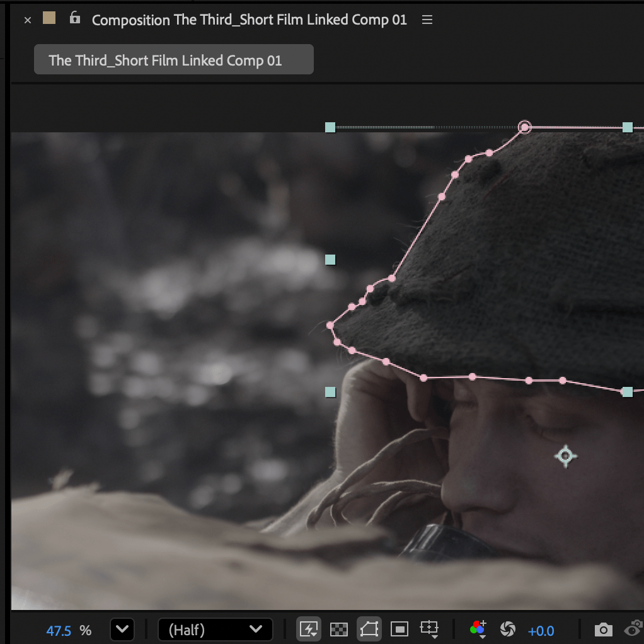Click the reset exposure aperture icon

click(x=507, y=629)
